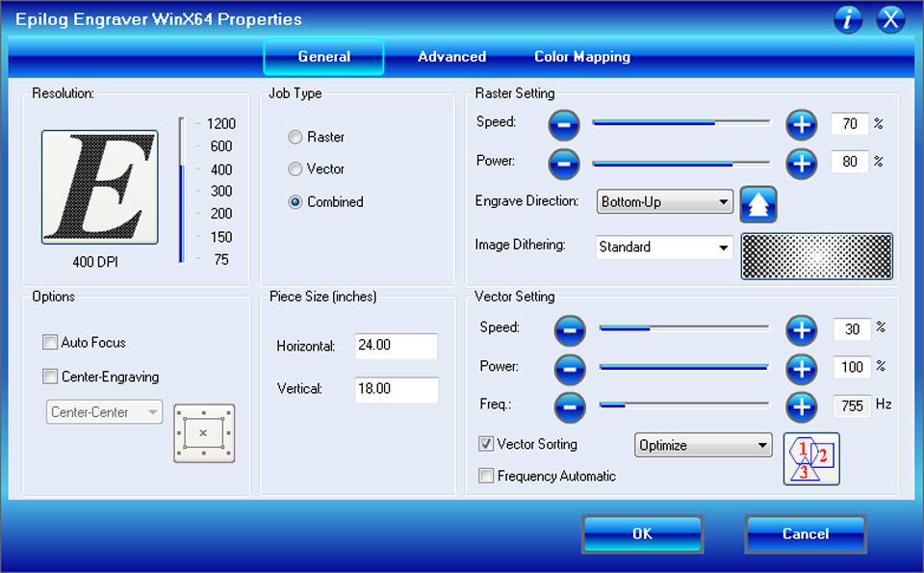
Task: Click the Image Dithering pattern preview
Action: pos(817,256)
